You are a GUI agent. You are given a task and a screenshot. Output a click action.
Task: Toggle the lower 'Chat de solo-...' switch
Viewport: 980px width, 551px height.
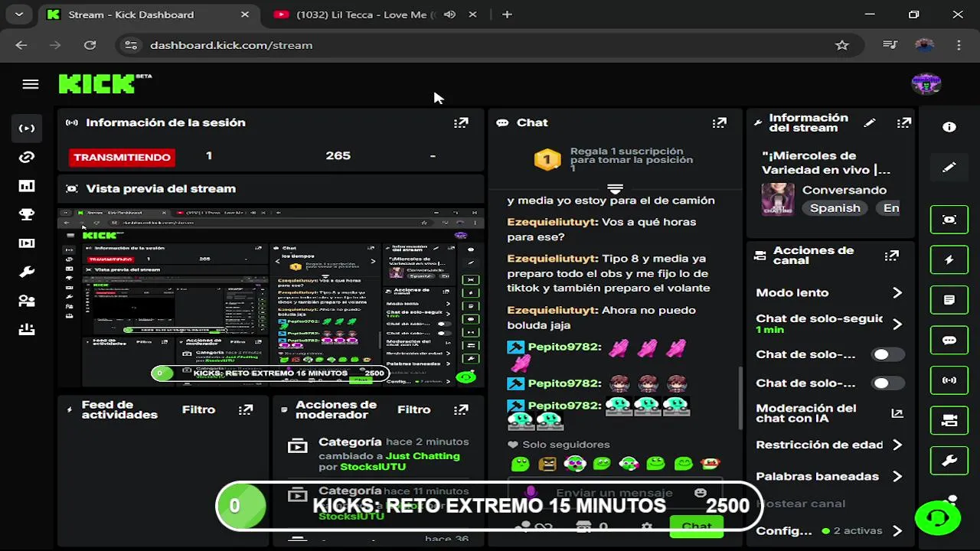888,383
